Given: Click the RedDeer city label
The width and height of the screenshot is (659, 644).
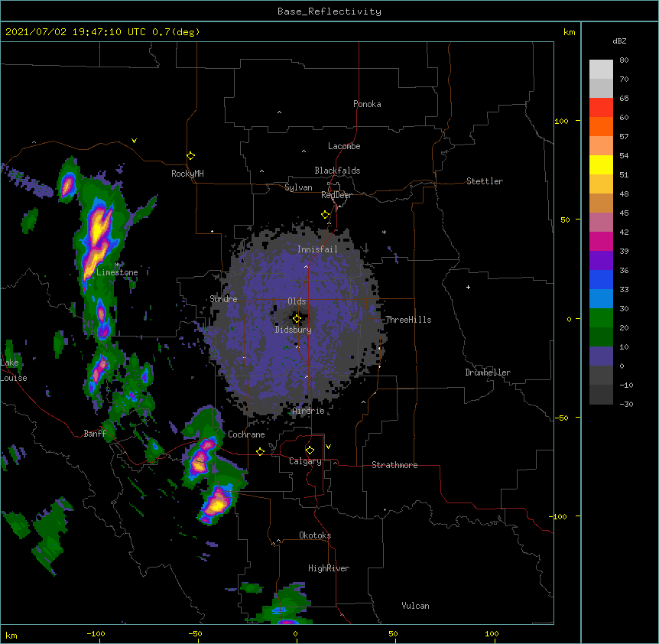Looking at the screenshot, I should pyautogui.click(x=336, y=195).
